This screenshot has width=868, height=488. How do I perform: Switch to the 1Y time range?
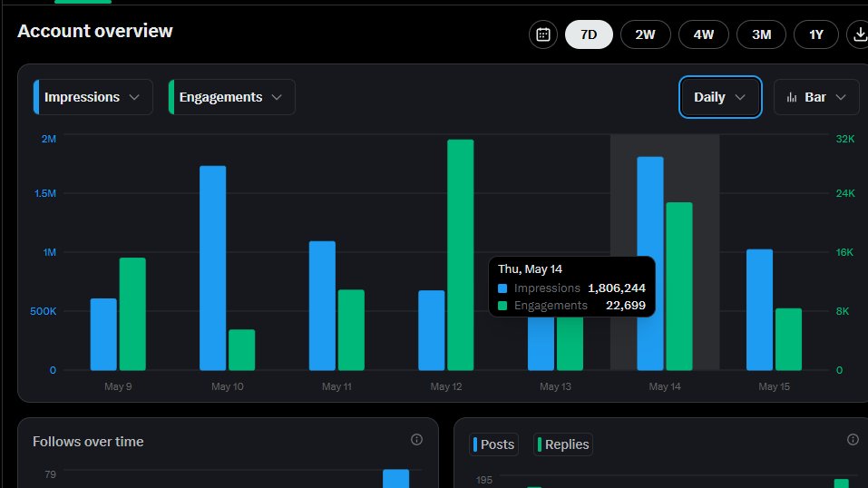coord(816,34)
